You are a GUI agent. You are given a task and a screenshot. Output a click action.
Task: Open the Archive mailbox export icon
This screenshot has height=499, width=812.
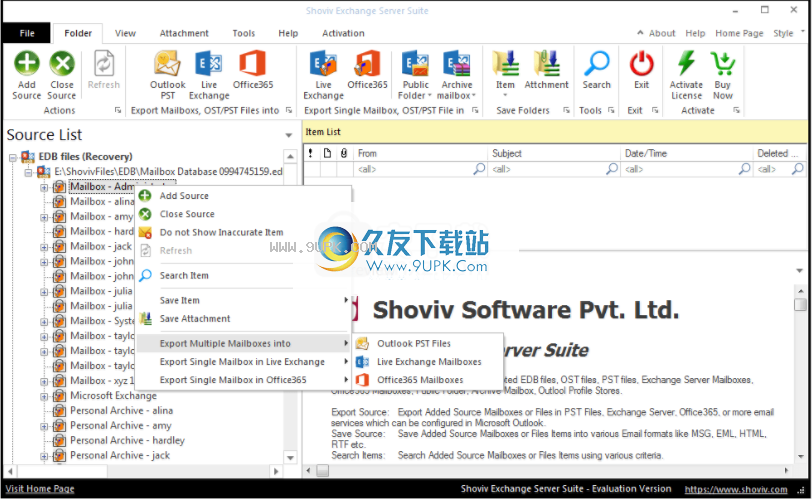coord(456,64)
